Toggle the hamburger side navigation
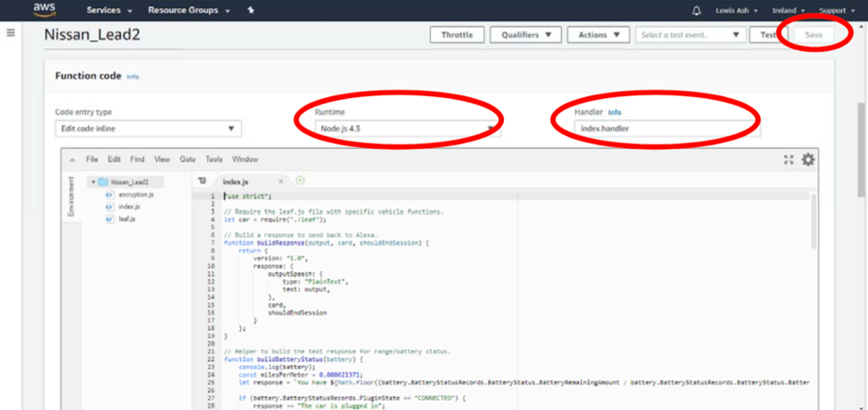Viewport: 868px width, 410px height. [x=10, y=33]
